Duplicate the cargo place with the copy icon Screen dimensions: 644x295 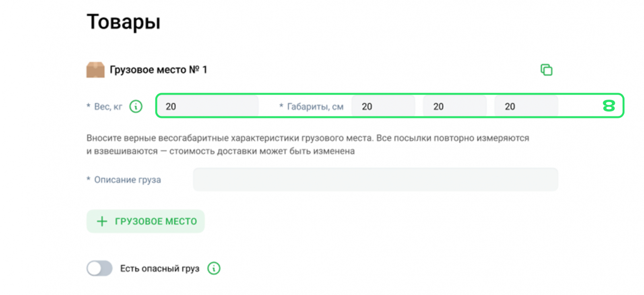(546, 70)
